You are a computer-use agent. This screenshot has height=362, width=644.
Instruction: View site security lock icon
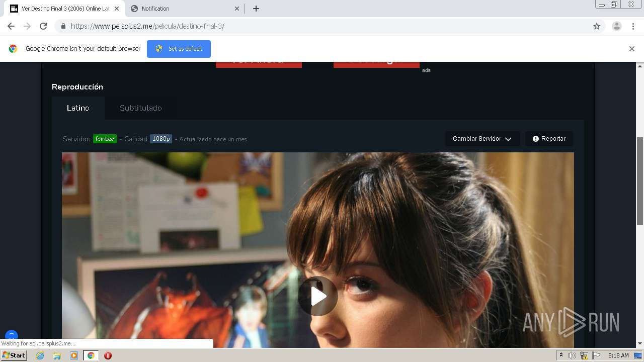(x=63, y=26)
